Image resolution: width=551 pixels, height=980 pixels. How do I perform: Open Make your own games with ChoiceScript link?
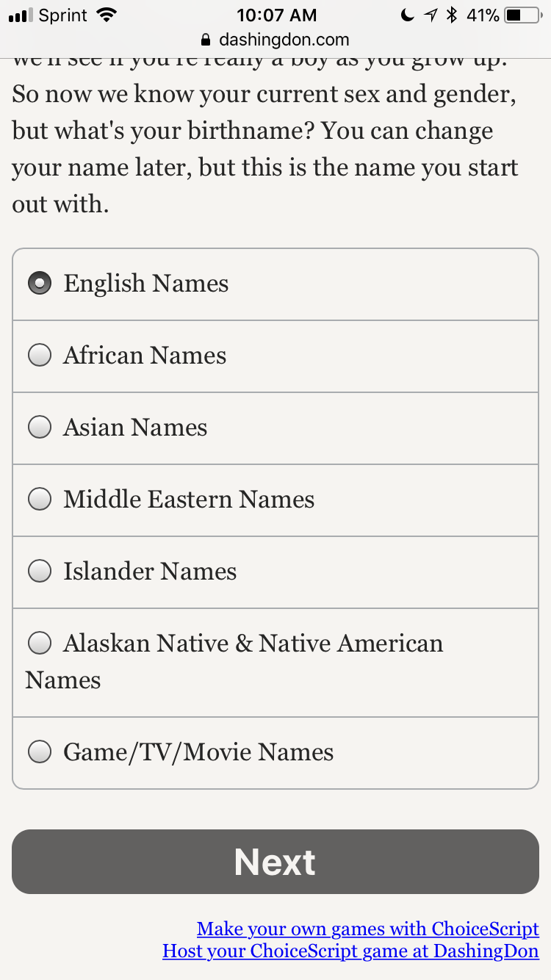pyautogui.click(x=367, y=929)
